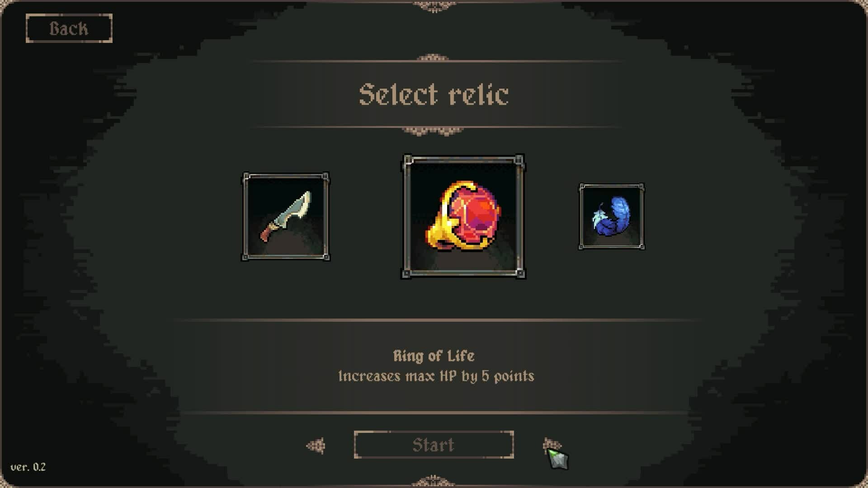Click the dagger's wooden handle

268,233
